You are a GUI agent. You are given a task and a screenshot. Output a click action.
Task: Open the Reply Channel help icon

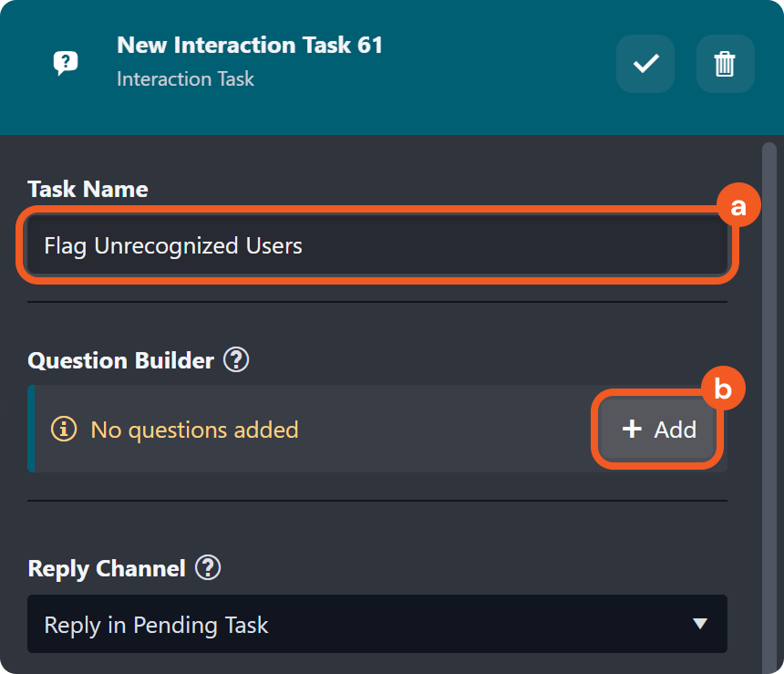pos(208,568)
